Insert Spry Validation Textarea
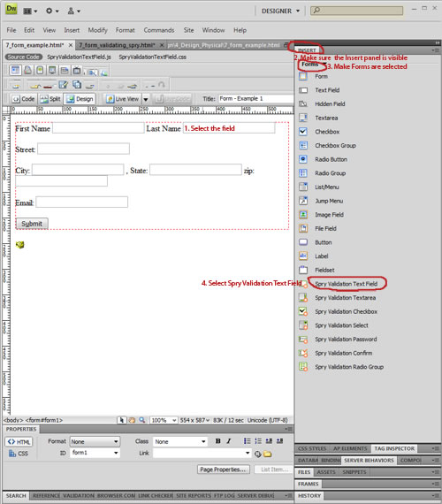This screenshot has width=442, height=504. 337,298
